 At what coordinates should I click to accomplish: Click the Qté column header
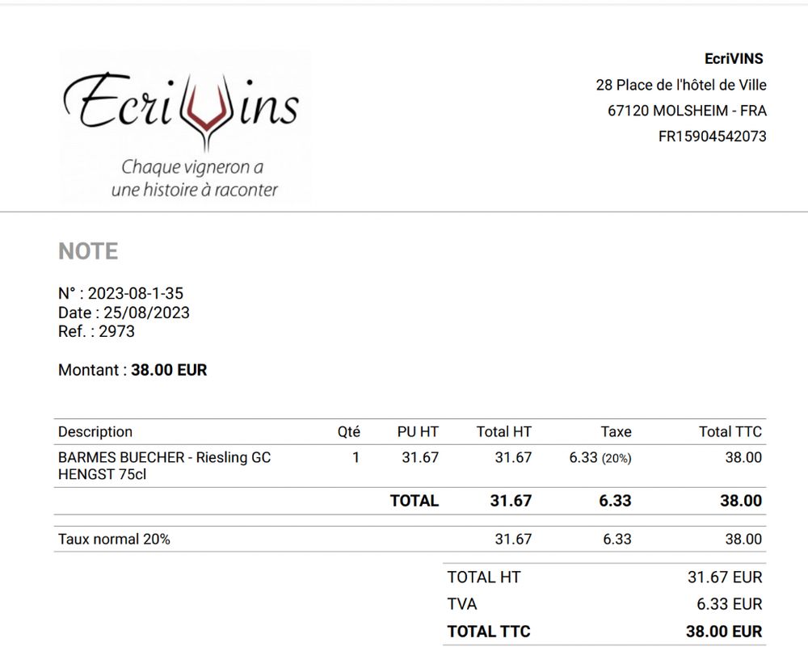click(x=348, y=431)
